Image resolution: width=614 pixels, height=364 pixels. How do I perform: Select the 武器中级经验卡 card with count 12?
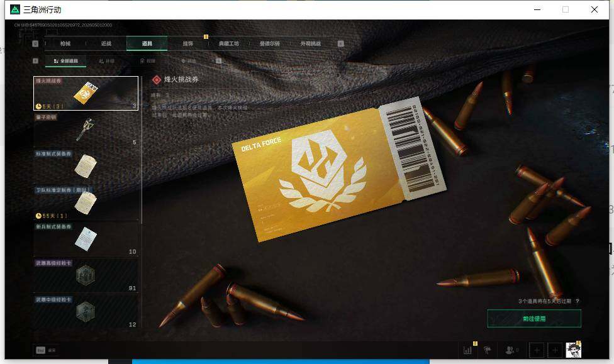86,312
